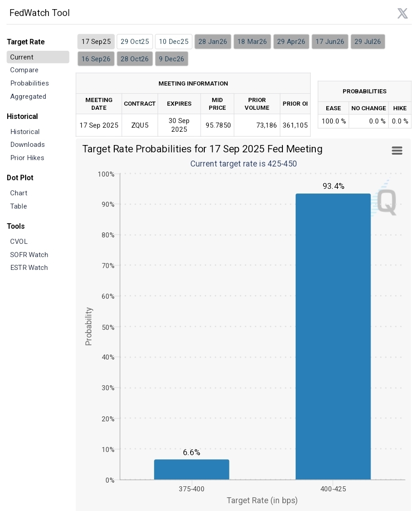Open the 10 Dec25 meeting tab
Viewport: 420px width, 511px height.
tap(174, 42)
